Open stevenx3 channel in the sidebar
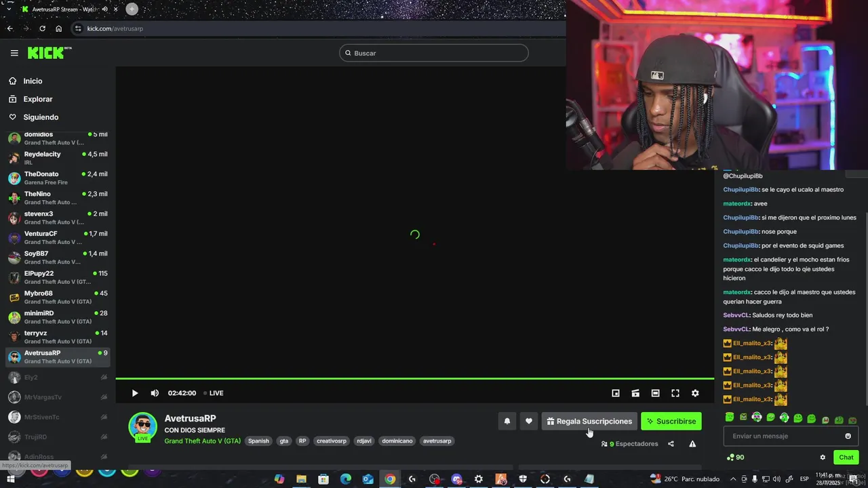This screenshot has height=488, width=868. click(x=57, y=218)
